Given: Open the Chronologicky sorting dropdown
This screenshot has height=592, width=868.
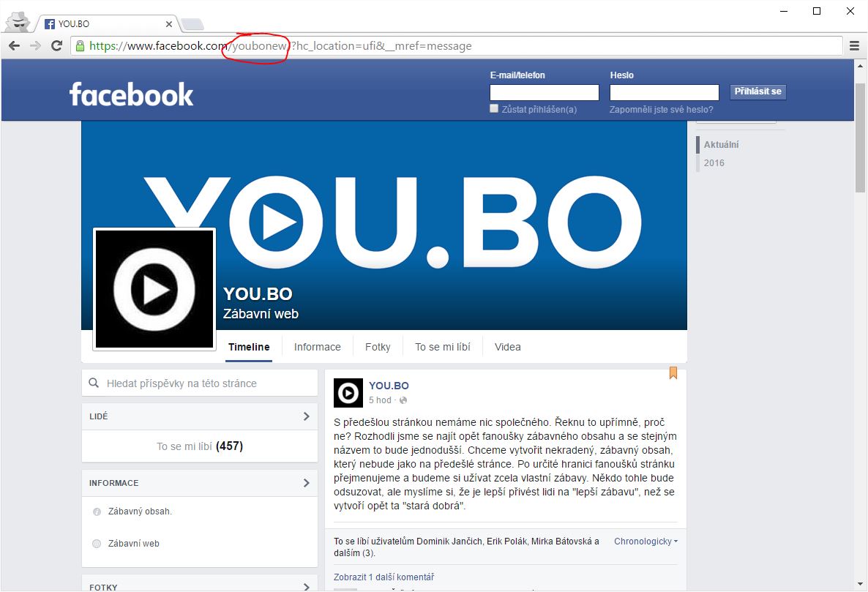Looking at the screenshot, I should pyautogui.click(x=646, y=541).
